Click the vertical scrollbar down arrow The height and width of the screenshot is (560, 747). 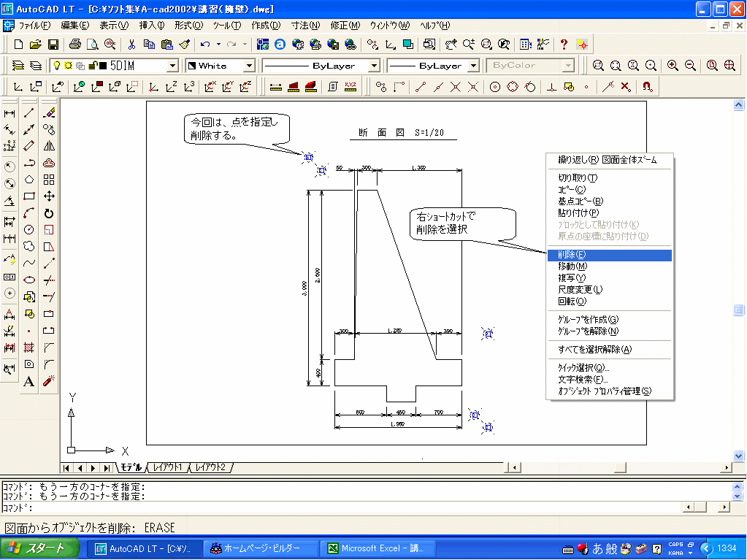point(738,456)
